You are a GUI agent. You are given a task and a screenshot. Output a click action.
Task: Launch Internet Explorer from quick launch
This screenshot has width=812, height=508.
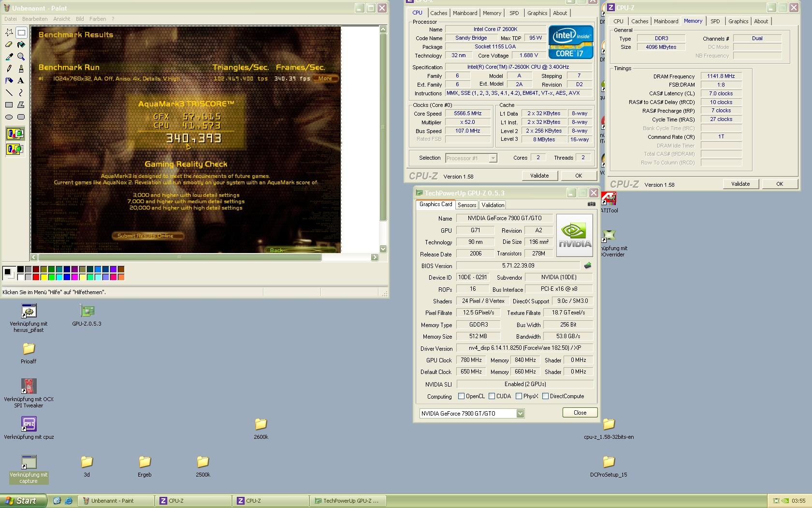(68, 501)
